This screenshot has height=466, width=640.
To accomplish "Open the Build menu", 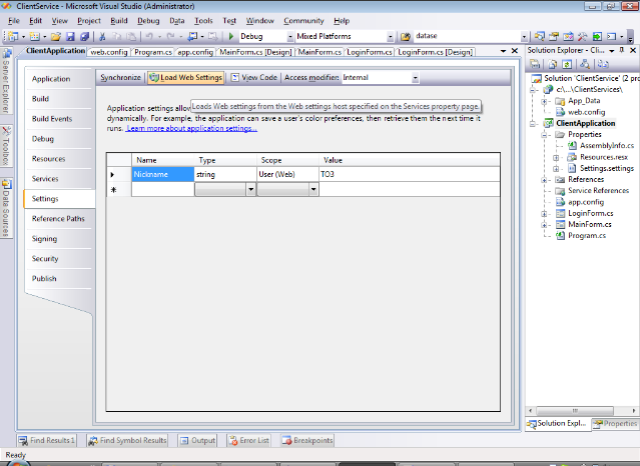I will point(119,21).
